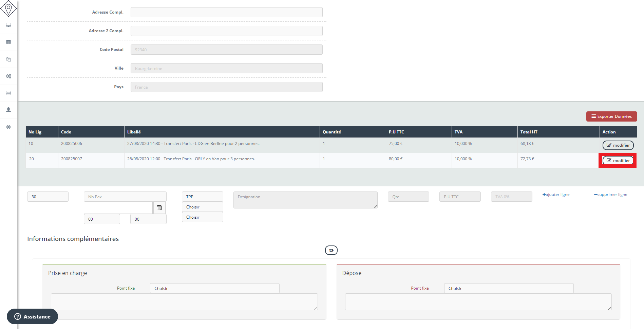Click modifier for line 20
The image size is (644, 329).
(x=618, y=161)
